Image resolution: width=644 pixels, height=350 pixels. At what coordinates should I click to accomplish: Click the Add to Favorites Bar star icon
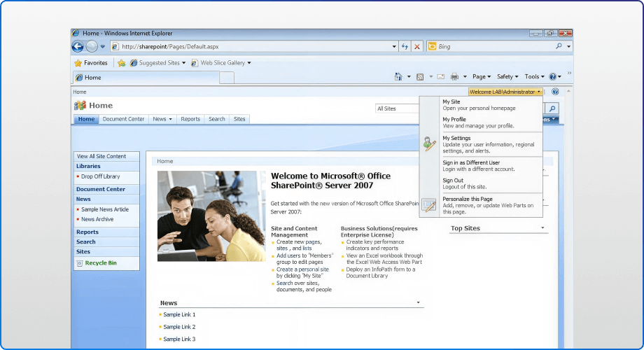(121, 63)
